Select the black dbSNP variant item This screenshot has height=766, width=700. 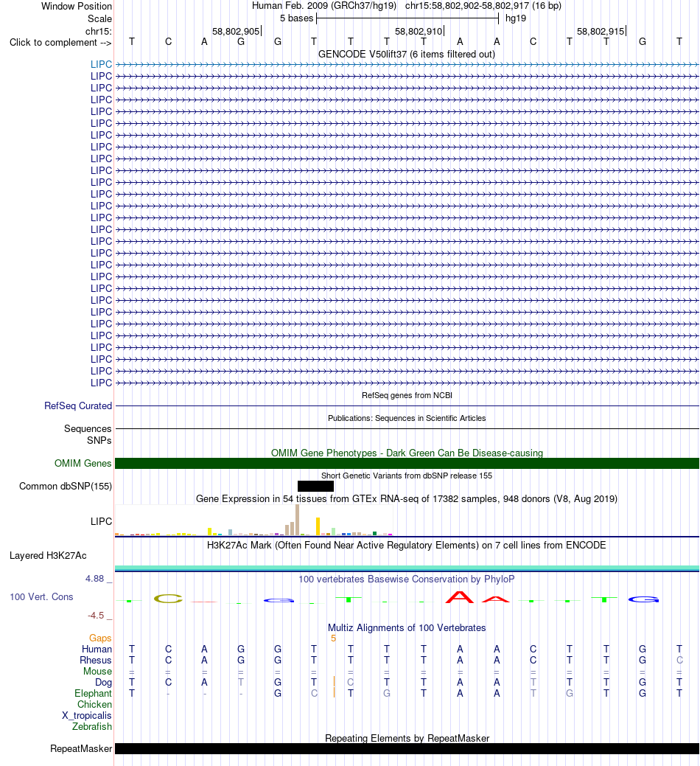pos(315,486)
